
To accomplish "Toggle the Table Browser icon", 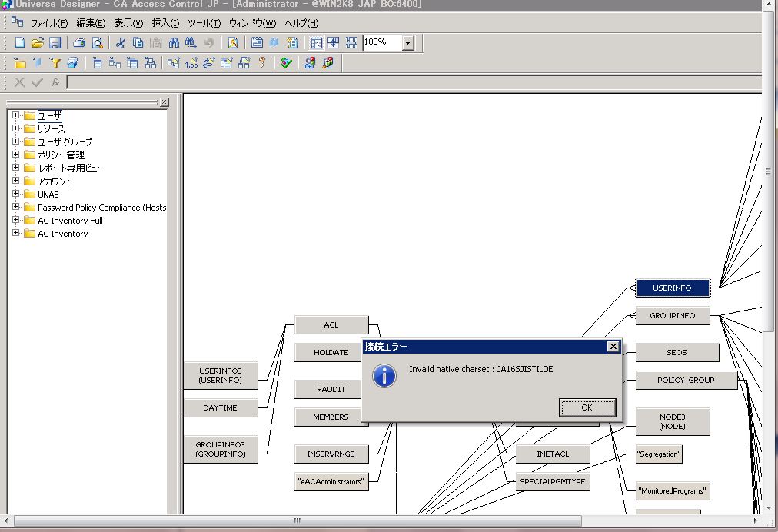I will (x=334, y=43).
